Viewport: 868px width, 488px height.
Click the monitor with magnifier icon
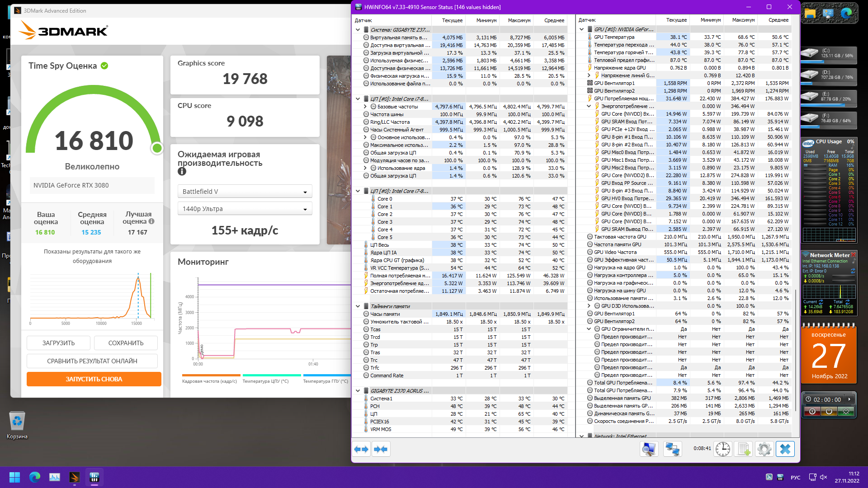pyautogui.click(x=649, y=449)
